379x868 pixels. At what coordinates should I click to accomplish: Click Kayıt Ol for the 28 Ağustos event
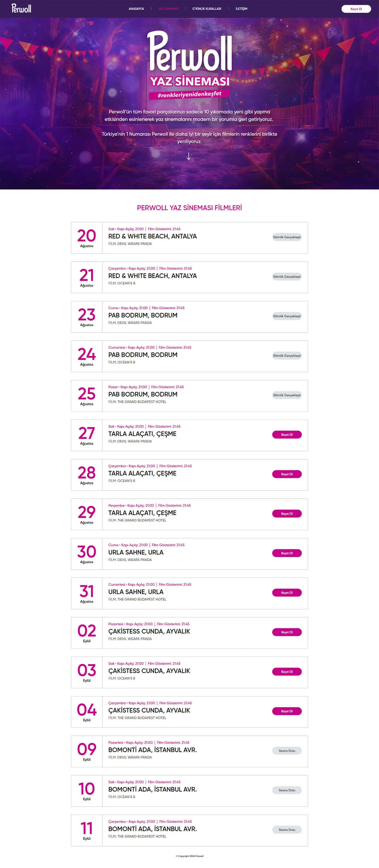point(287,474)
